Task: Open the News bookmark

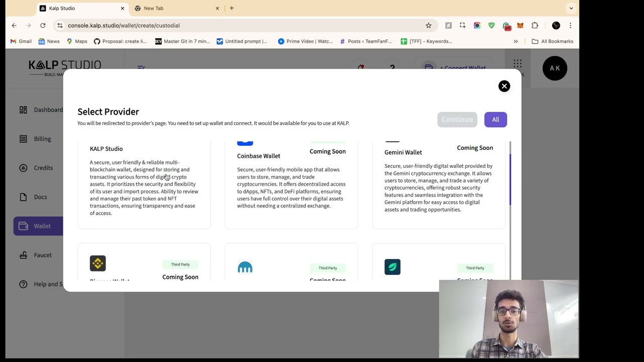Action: click(48, 41)
